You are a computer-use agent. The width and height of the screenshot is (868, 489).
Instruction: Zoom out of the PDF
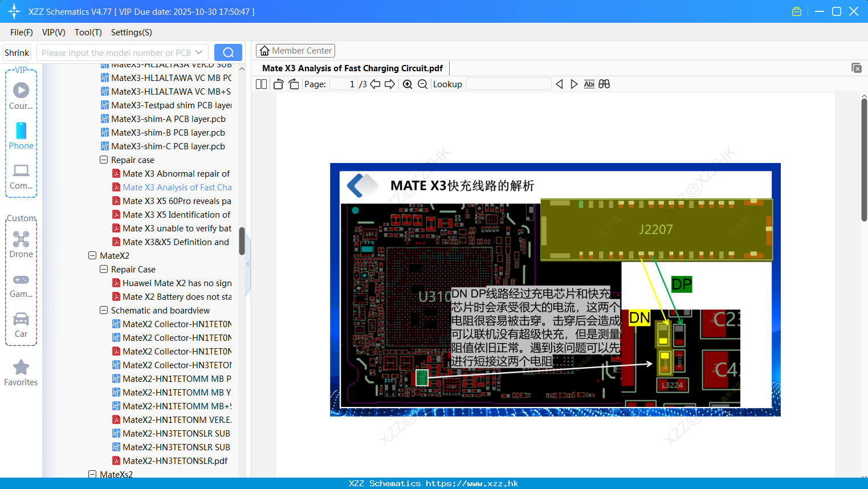coord(422,84)
